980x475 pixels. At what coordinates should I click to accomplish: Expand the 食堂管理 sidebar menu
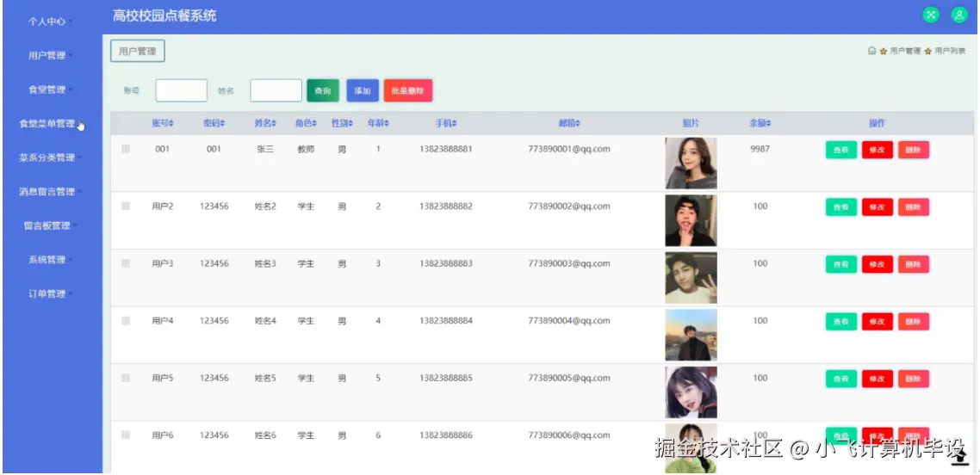[51, 89]
